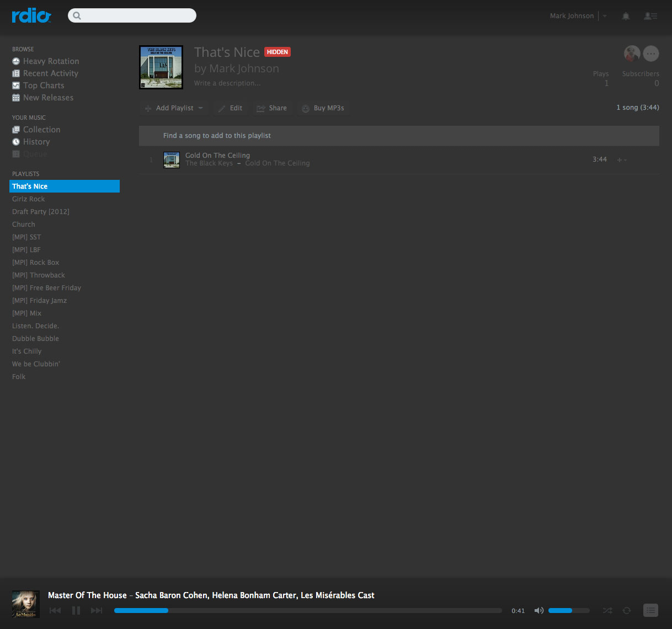This screenshot has height=629, width=672.
Task: Click the HIDDEN badge
Action: [278, 52]
